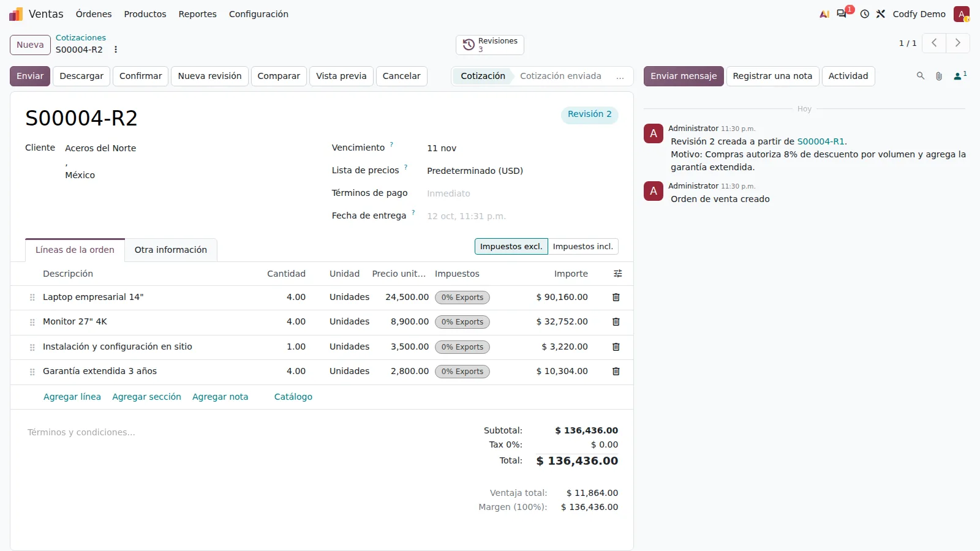Open the Ventas app home icon

(16, 14)
